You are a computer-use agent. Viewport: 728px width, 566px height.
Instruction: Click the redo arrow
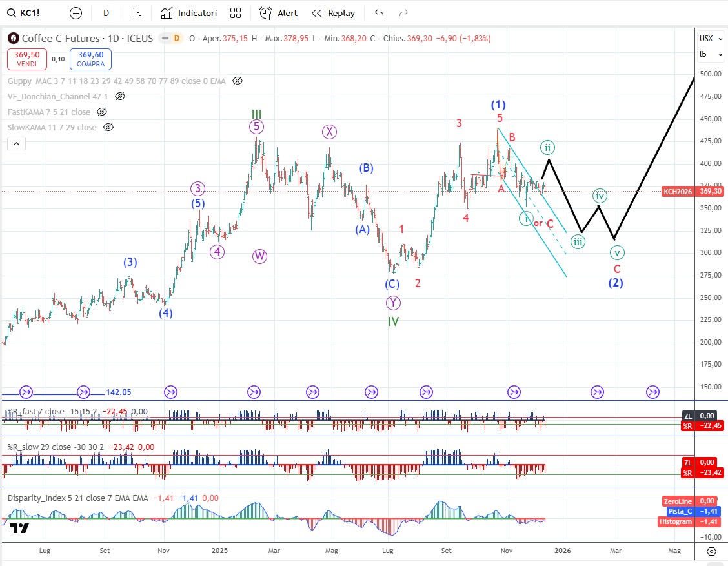403,13
